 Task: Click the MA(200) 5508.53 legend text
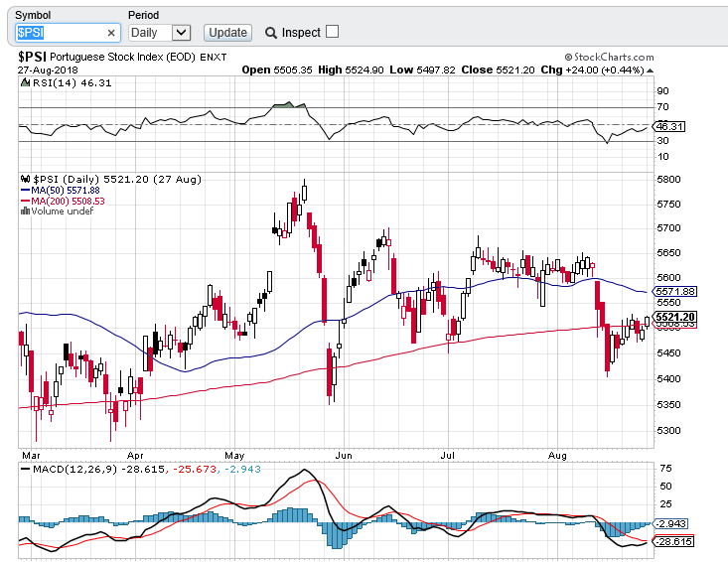[68, 201]
